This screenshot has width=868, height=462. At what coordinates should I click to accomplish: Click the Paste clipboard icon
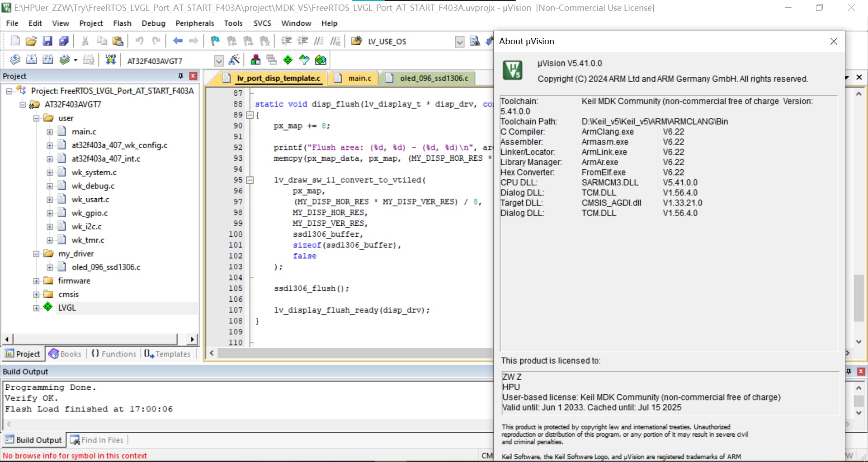click(118, 41)
